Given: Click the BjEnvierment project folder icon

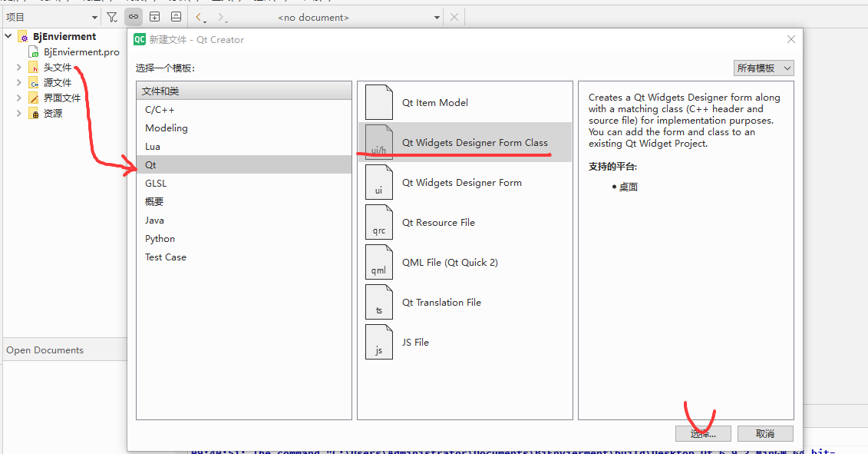Looking at the screenshot, I should coord(23,37).
